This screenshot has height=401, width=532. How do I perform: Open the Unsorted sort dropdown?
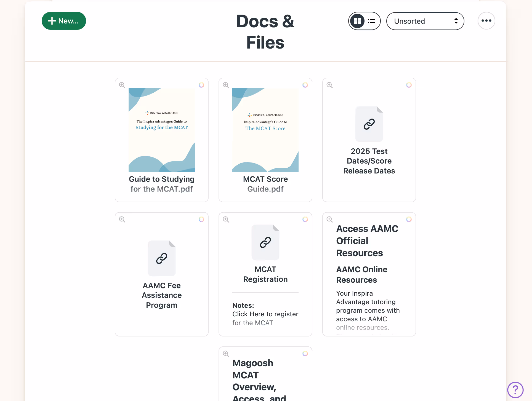point(425,21)
